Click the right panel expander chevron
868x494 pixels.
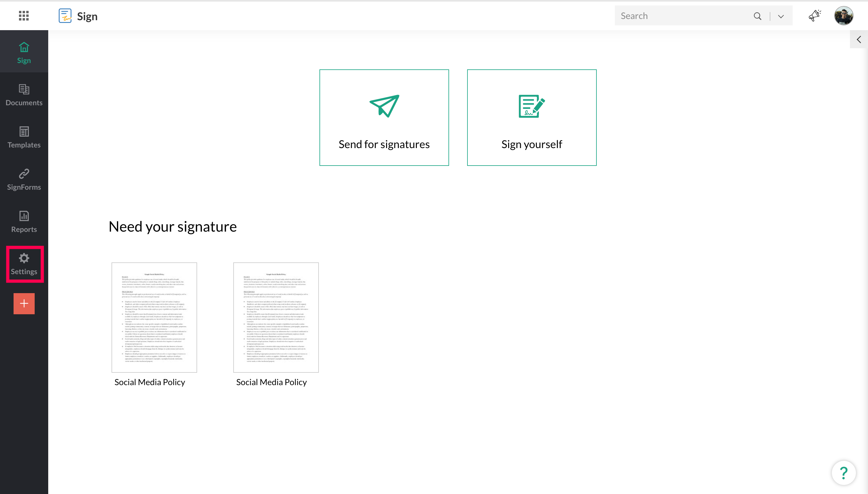858,39
